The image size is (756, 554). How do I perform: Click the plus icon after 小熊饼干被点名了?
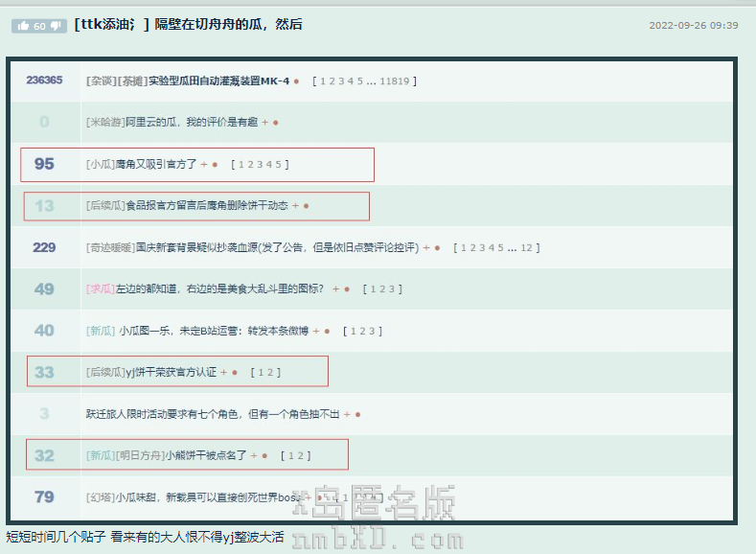coord(253,455)
